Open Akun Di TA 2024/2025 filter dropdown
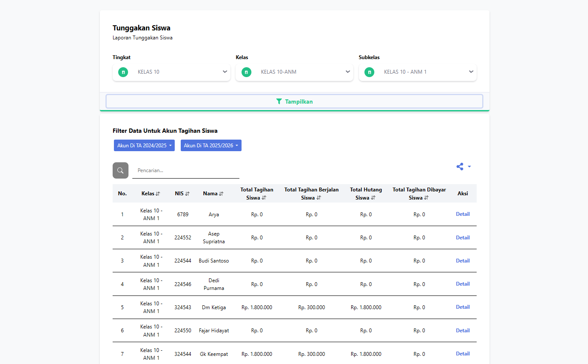The image size is (588, 364). click(x=144, y=146)
